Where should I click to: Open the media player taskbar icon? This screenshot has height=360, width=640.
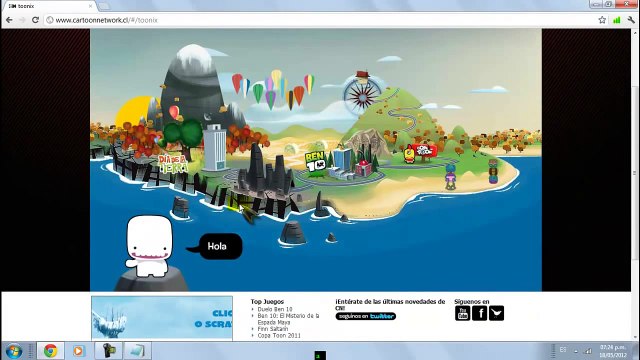coord(79,351)
